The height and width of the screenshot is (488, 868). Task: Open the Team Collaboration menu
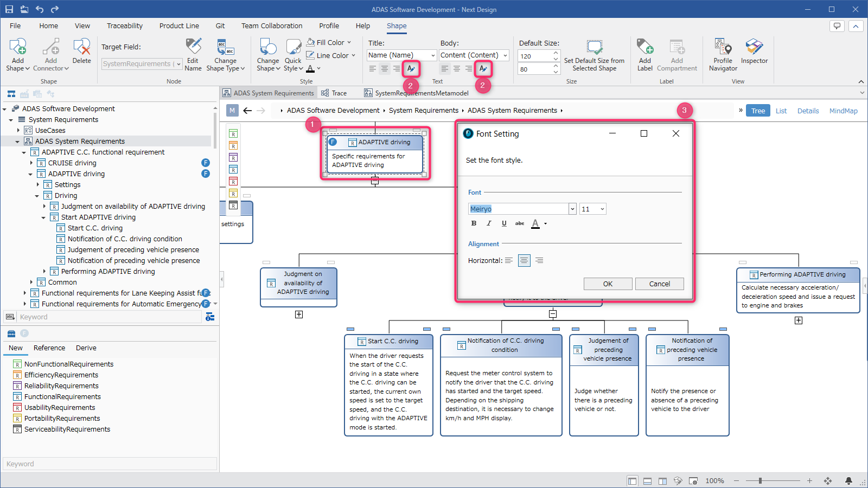[272, 25]
